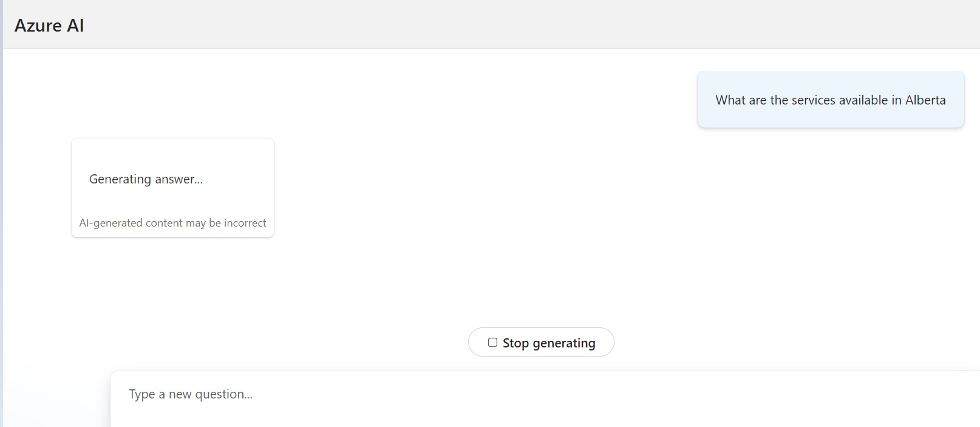Select the 'What are the services available in Alberta' bubble

point(830,100)
